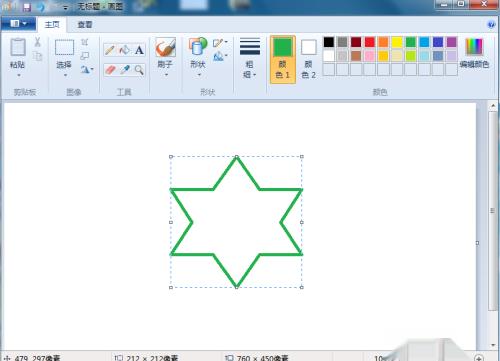Pick the red color swatch
The width and height of the screenshot is (500, 361).
(370, 42)
